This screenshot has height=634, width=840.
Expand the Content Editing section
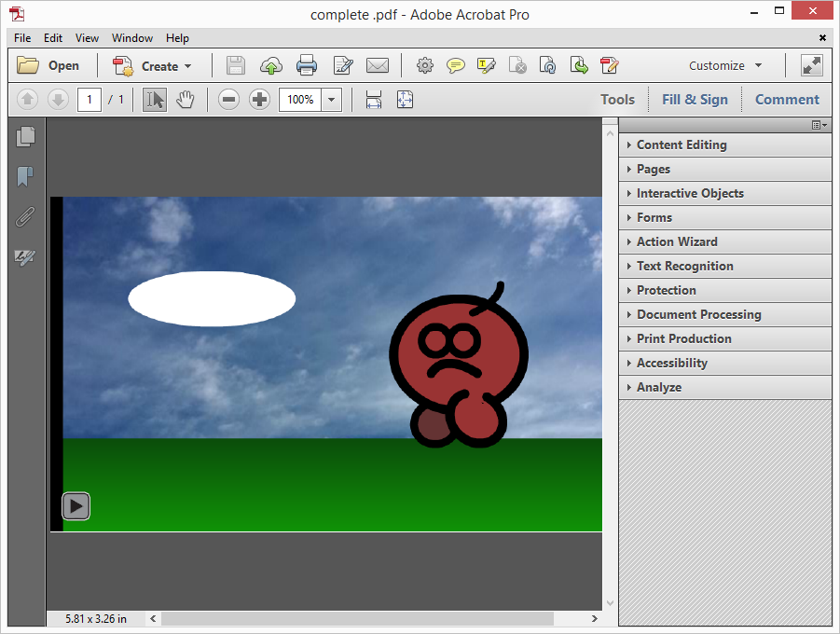click(724, 145)
